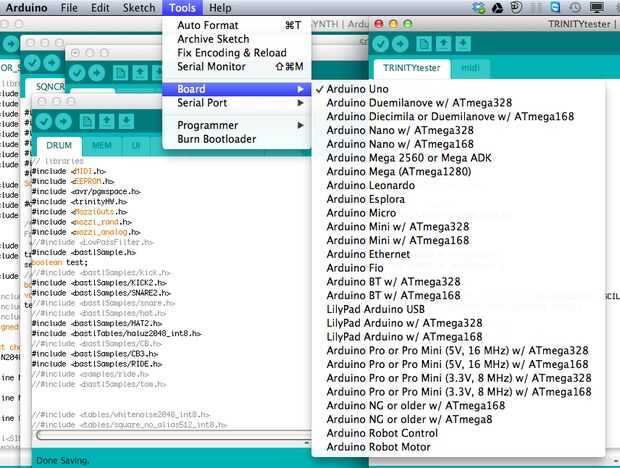
Task: Select Arduino Nano w/ ATmega328 board
Action: pos(459,130)
